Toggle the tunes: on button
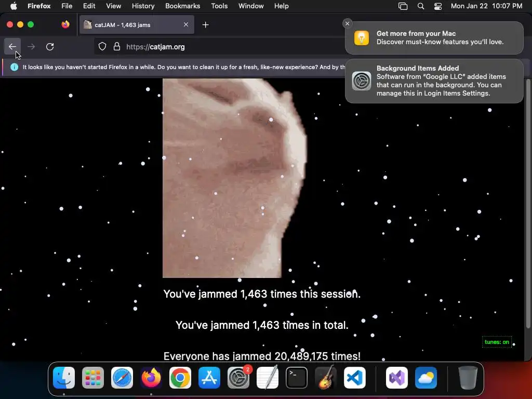Viewport: 532px width, 399px height. pyautogui.click(x=497, y=342)
